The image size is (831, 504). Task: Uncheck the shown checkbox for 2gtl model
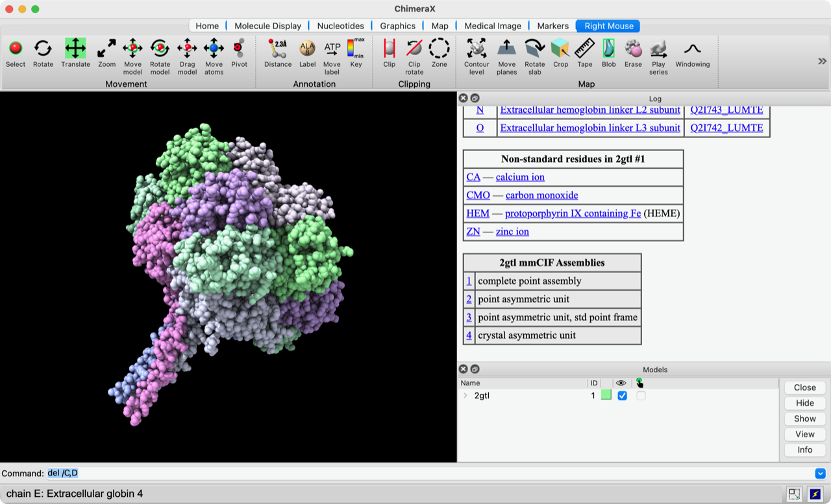[x=623, y=396]
